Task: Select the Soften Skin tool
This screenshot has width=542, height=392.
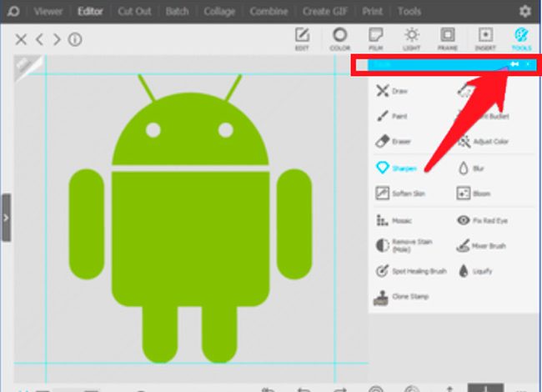Action: (400, 193)
